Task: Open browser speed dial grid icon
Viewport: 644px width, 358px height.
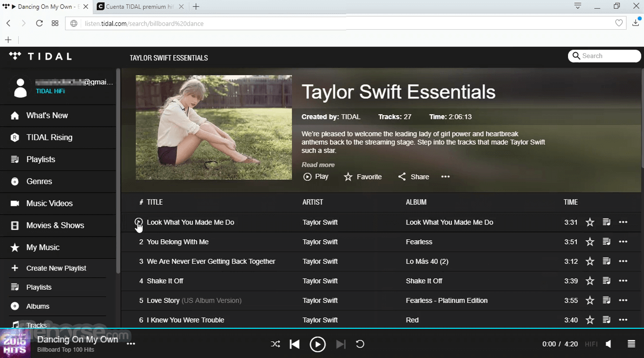Action: point(55,23)
